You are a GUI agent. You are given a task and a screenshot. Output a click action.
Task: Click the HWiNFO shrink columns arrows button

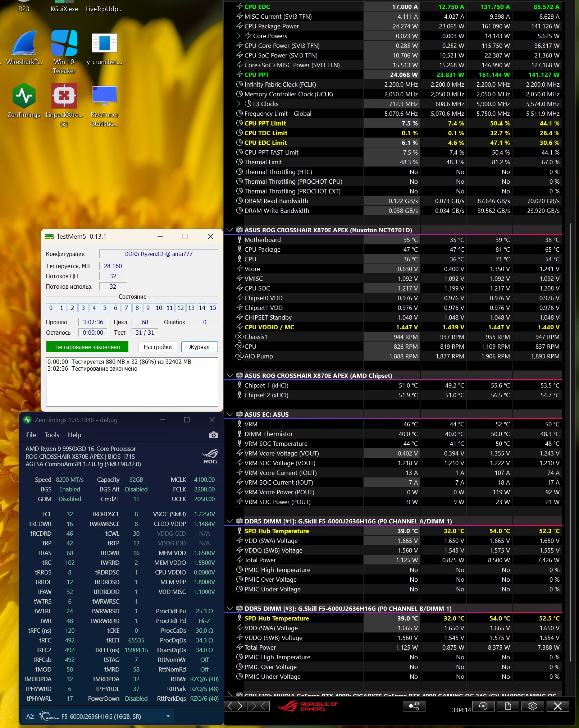click(258, 706)
